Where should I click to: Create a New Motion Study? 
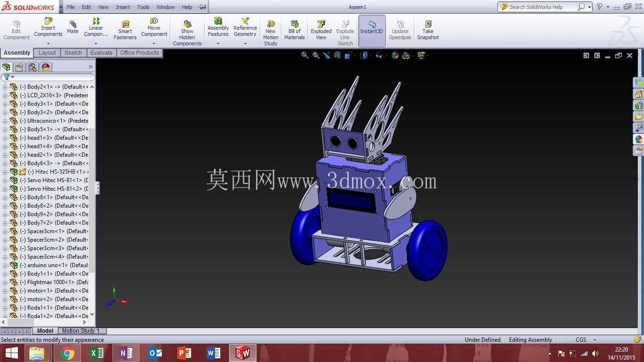[x=271, y=33]
